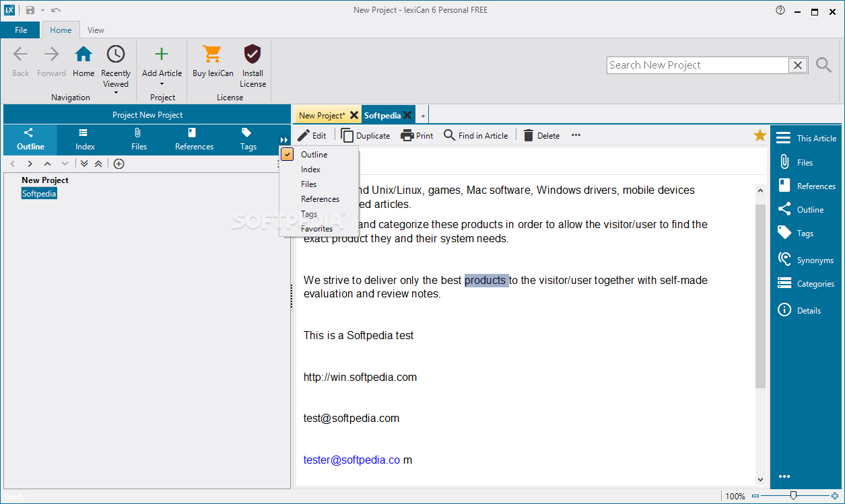The image size is (845, 504).
Task: Click the zoom slider handle
Action: pyautogui.click(x=793, y=496)
